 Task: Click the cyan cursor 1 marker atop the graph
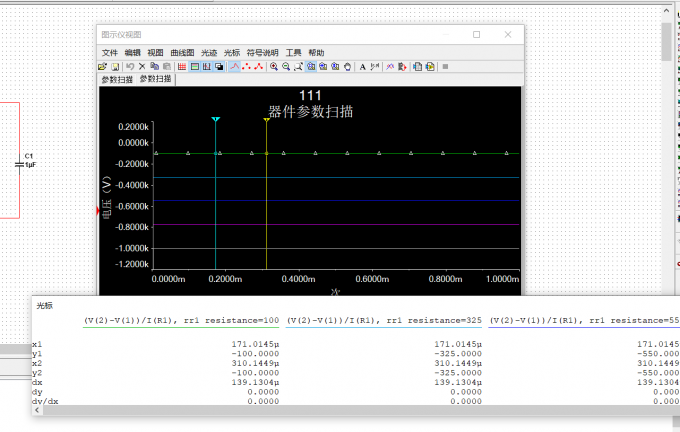click(216, 119)
